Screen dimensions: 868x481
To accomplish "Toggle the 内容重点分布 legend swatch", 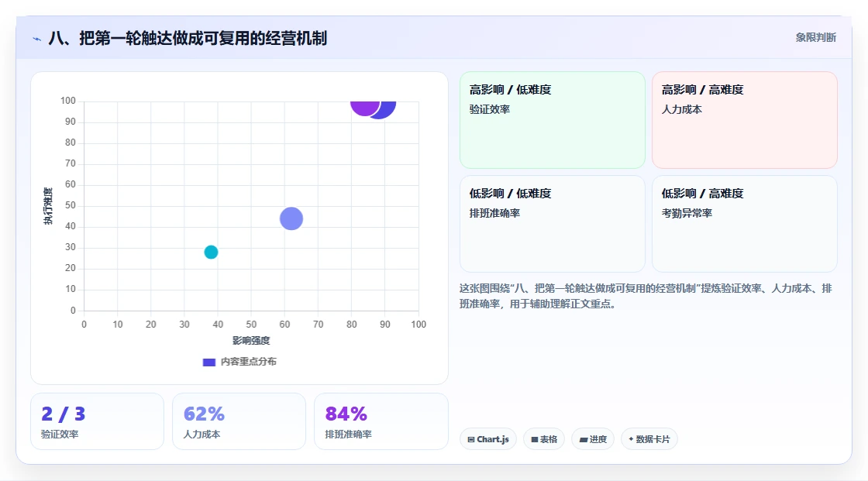I will (x=208, y=362).
